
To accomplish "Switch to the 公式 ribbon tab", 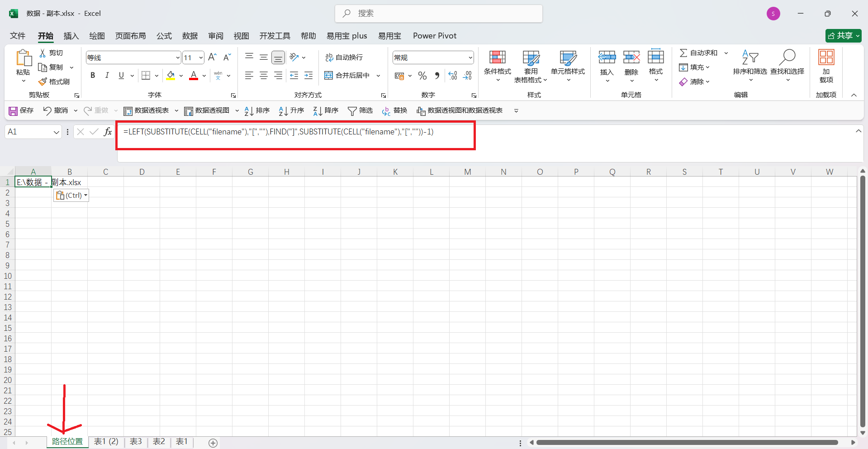I will (164, 36).
